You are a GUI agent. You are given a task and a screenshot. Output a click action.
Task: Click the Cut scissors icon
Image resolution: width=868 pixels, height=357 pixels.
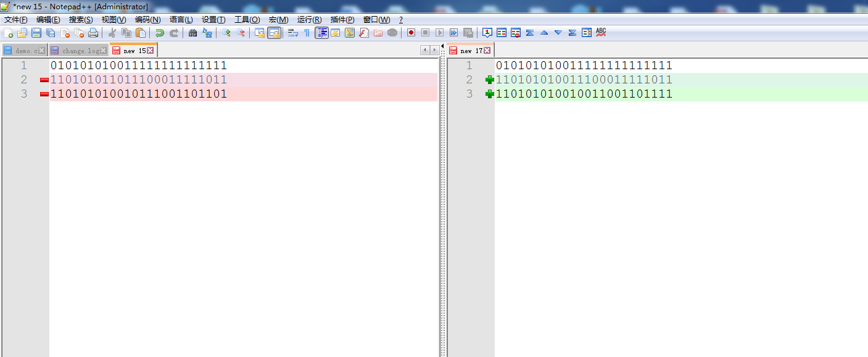[x=112, y=33]
